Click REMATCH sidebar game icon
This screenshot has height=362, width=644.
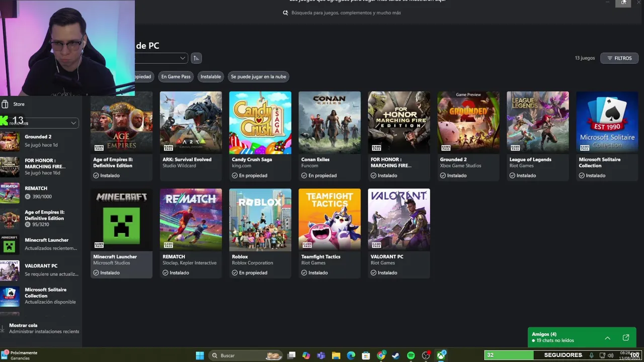pos(10,193)
